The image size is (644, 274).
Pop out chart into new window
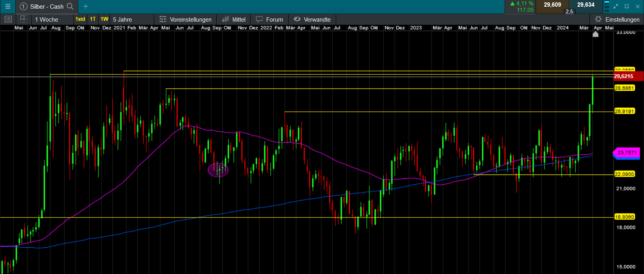627,6
